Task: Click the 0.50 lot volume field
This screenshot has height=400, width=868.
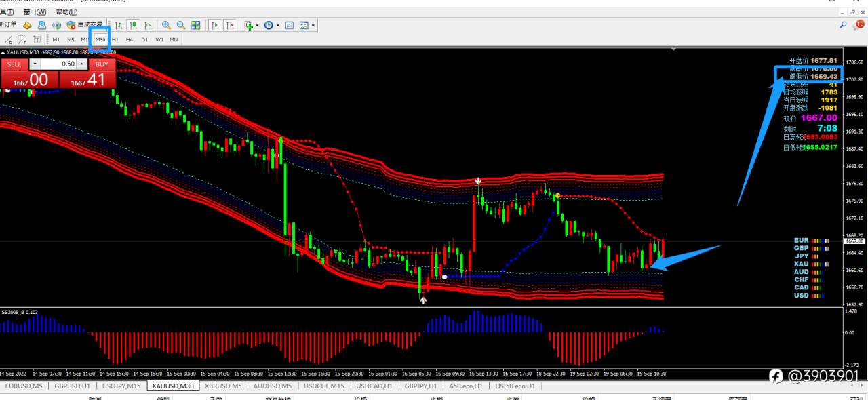Action: pyautogui.click(x=59, y=64)
